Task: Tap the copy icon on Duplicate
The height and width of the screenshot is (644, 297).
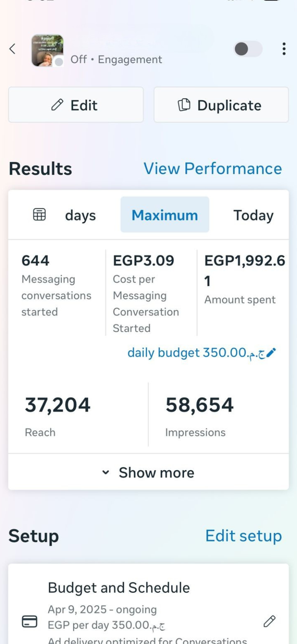Action: 184,105
